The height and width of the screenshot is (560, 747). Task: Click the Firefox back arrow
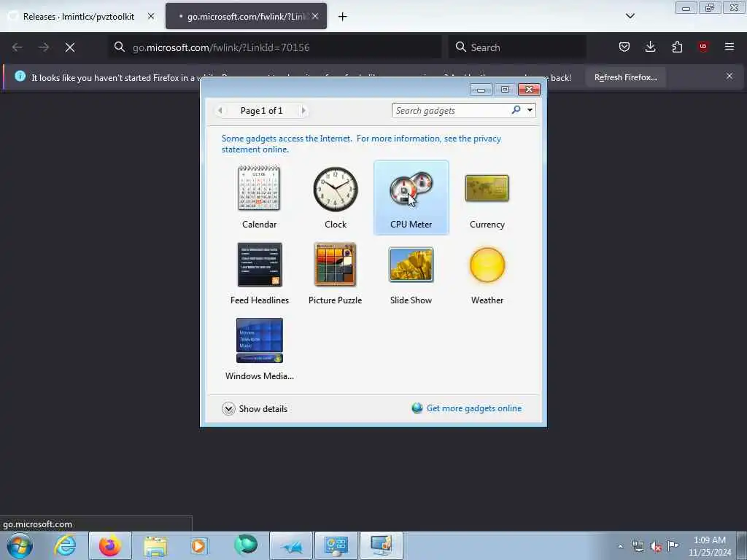pos(18,47)
